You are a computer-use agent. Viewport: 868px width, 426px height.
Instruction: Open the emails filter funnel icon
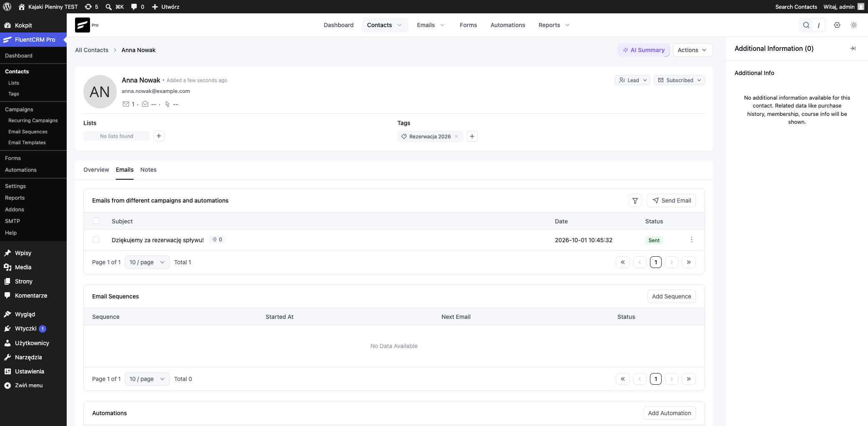tap(635, 200)
